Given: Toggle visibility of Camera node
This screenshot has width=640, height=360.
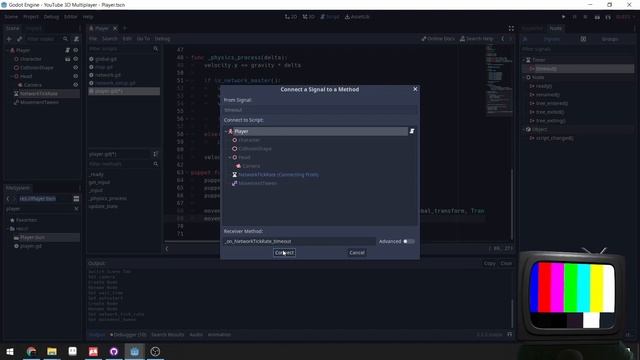Looking at the screenshot, I should tap(76, 84).
